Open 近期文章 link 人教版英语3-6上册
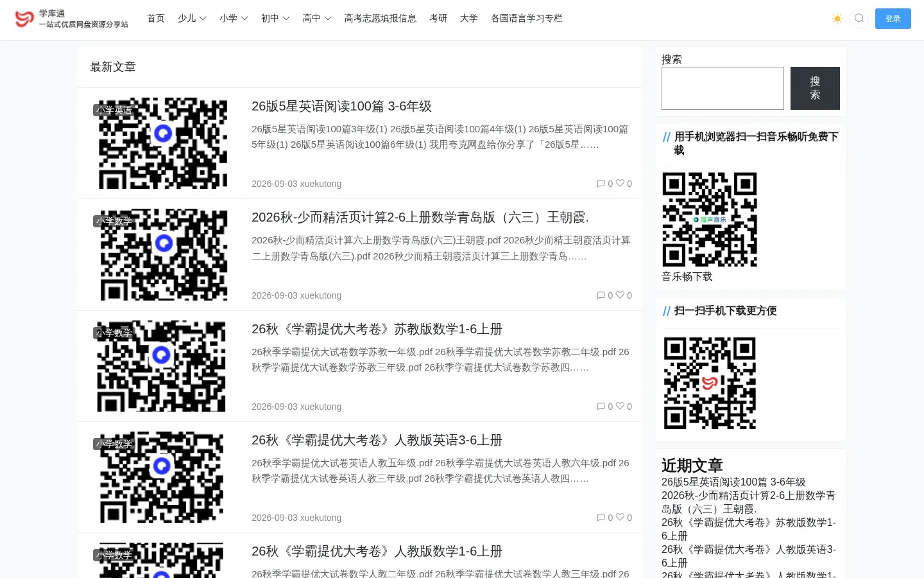Screen dimensions: 924x578 749,556
